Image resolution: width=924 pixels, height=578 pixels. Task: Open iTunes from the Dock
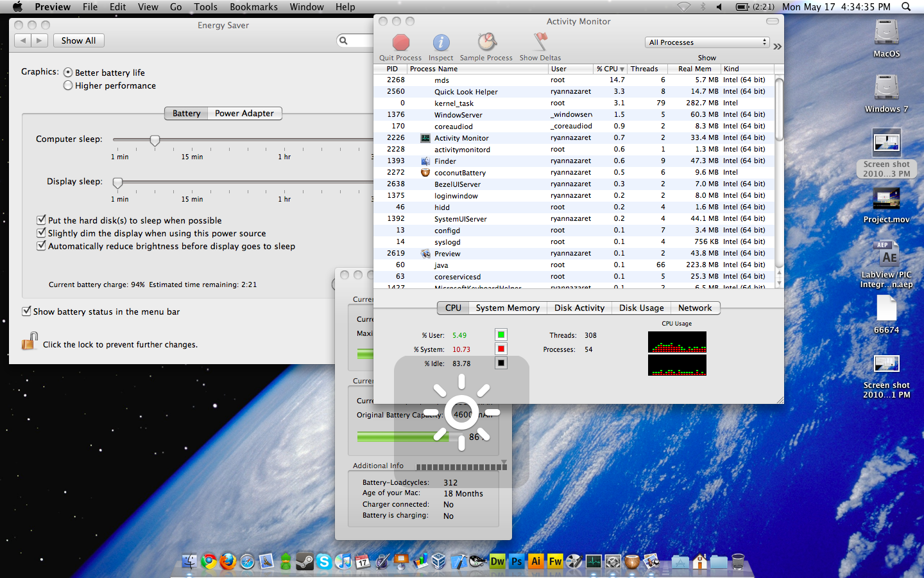(x=343, y=561)
